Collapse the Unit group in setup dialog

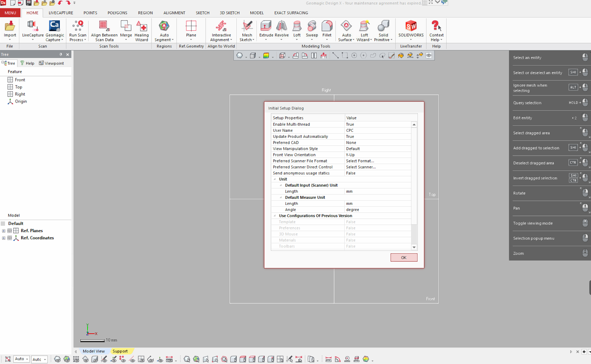tap(275, 179)
